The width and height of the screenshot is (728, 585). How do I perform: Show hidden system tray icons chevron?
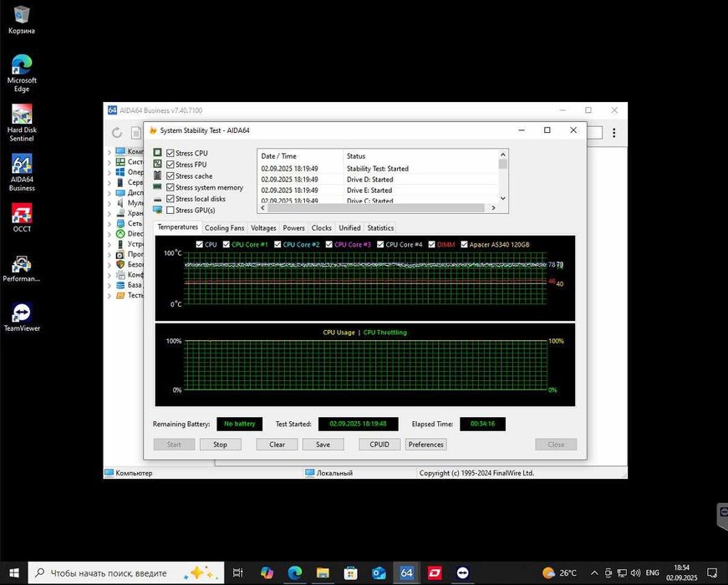[593, 573]
